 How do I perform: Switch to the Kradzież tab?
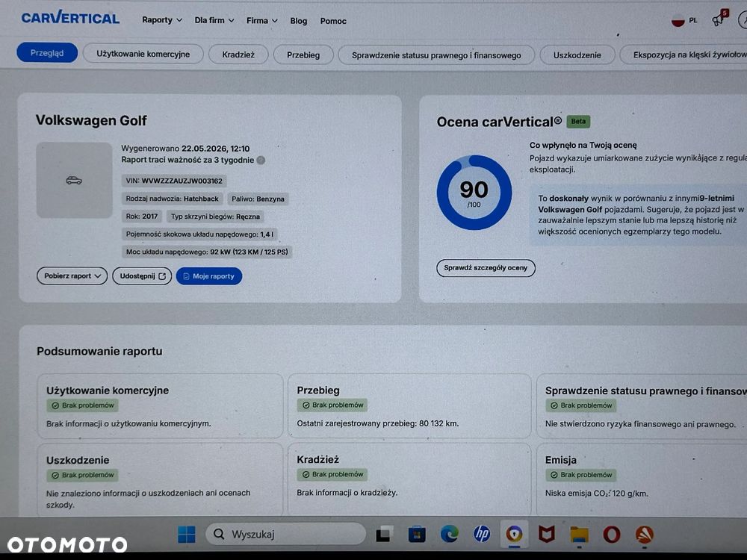click(x=238, y=55)
